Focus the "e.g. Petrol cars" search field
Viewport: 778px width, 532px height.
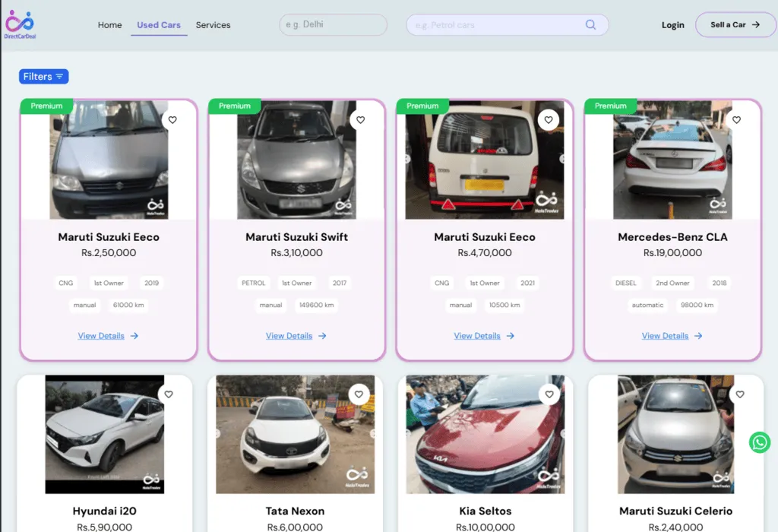[x=507, y=25]
